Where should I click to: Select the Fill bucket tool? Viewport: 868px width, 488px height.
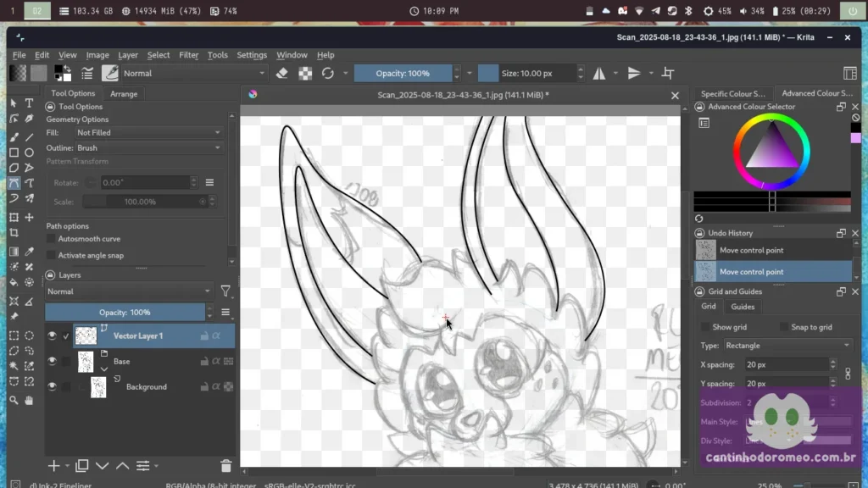coord(14,282)
